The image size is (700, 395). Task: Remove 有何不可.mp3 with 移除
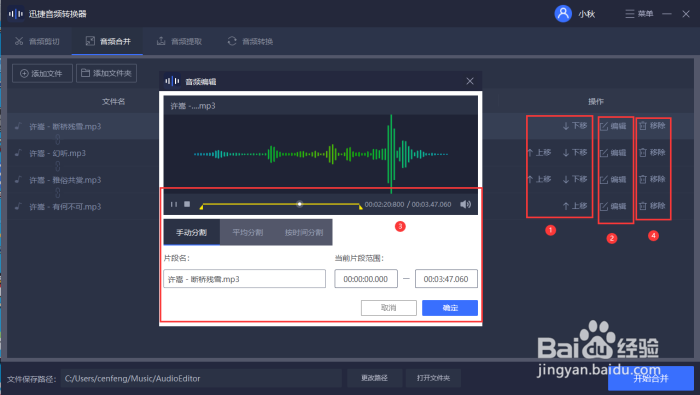pyautogui.click(x=652, y=206)
